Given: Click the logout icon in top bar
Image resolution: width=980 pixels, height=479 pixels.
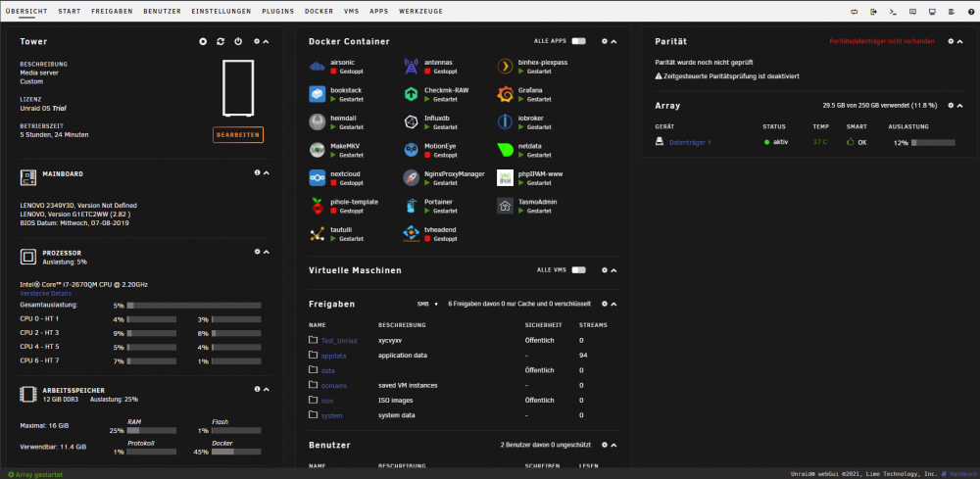Looking at the screenshot, I should (x=874, y=11).
